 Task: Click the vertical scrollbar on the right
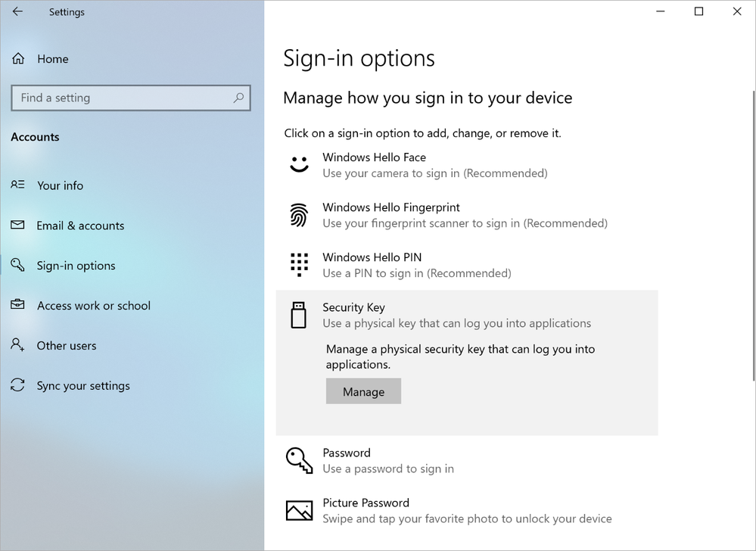[x=753, y=235]
